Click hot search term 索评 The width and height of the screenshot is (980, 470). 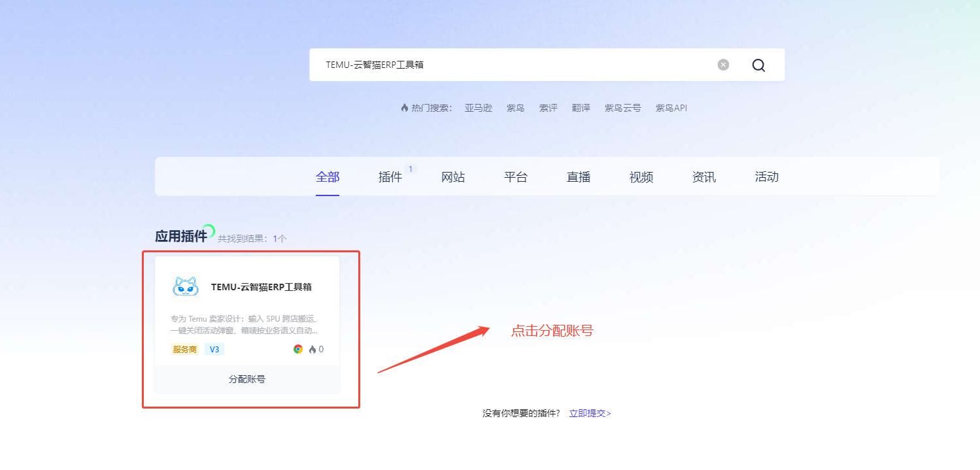[549, 108]
